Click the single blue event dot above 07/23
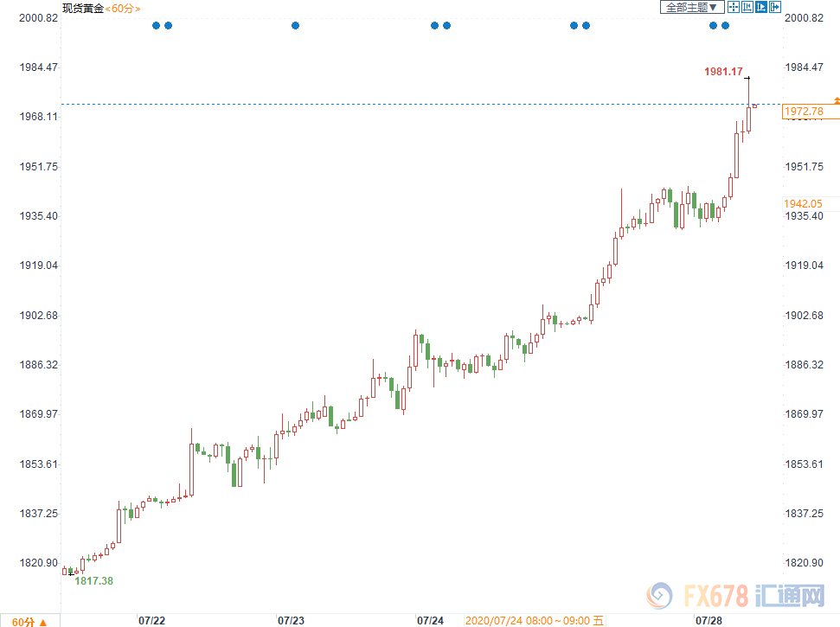Screen dimensions: 840x627 [295, 26]
